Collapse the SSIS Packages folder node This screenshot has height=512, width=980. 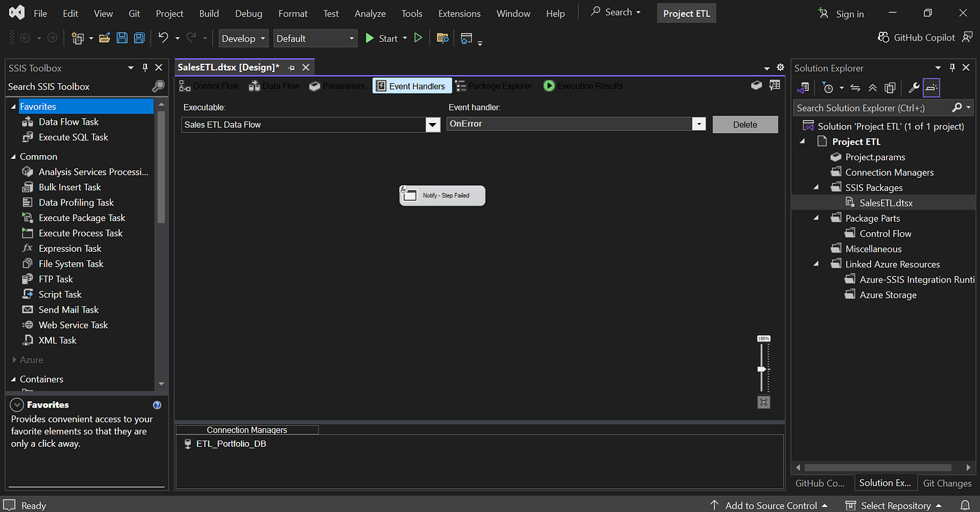point(817,187)
